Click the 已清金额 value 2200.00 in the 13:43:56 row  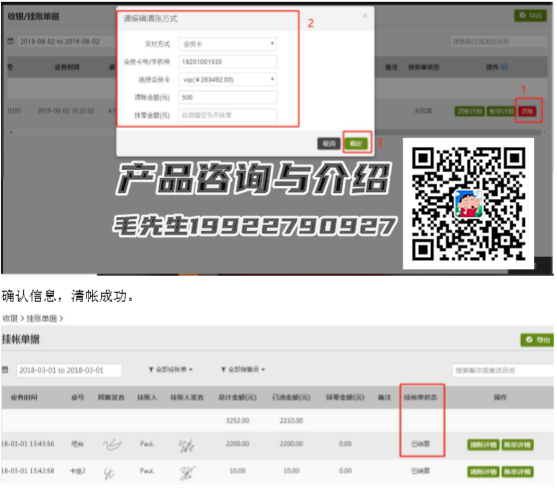(x=291, y=444)
